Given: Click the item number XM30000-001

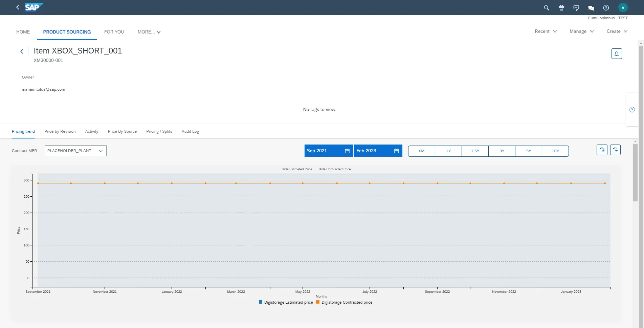Looking at the screenshot, I should [48, 60].
